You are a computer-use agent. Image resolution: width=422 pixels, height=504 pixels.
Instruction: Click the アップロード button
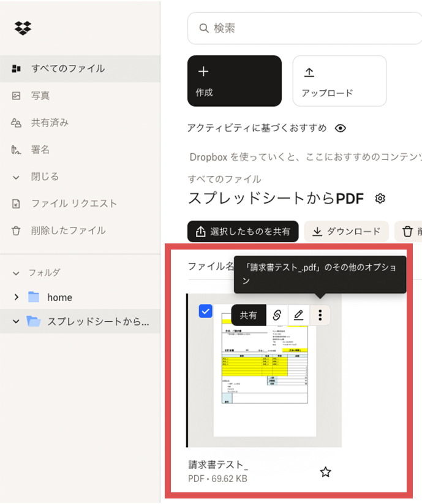[x=339, y=81]
